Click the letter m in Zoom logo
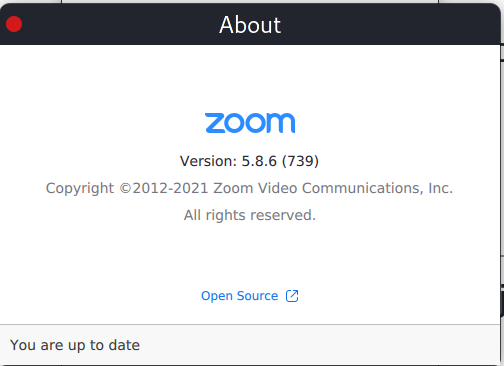The height and width of the screenshot is (366, 504). [281, 123]
